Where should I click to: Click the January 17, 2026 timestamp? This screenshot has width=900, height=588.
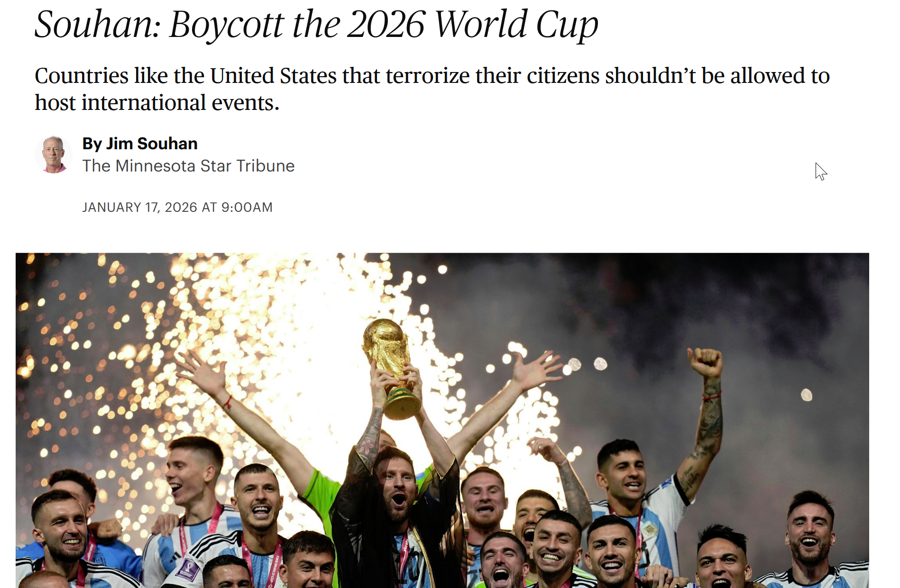click(177, 208)
